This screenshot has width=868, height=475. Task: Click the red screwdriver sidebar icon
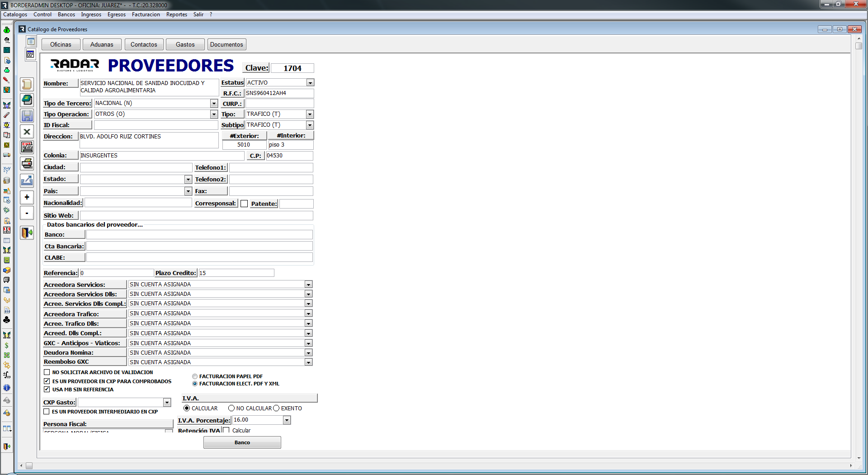tap(6, 80)
